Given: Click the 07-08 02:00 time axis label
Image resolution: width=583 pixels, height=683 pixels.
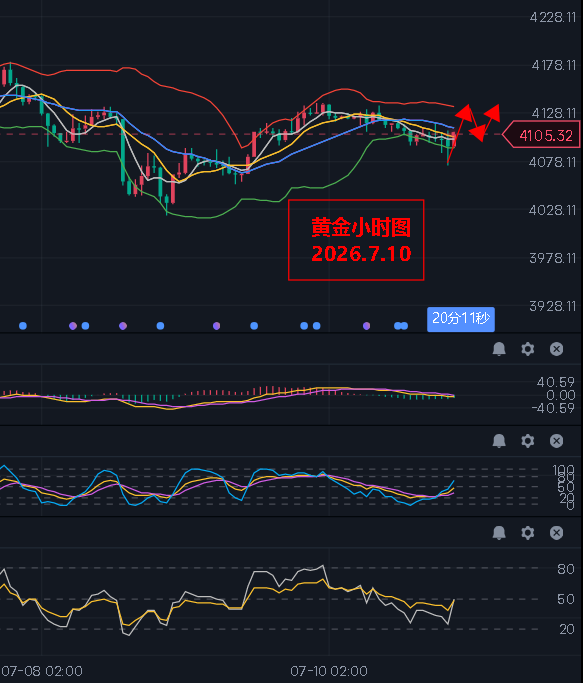Looking at the screenshot, I should click(x=42, y=671).
